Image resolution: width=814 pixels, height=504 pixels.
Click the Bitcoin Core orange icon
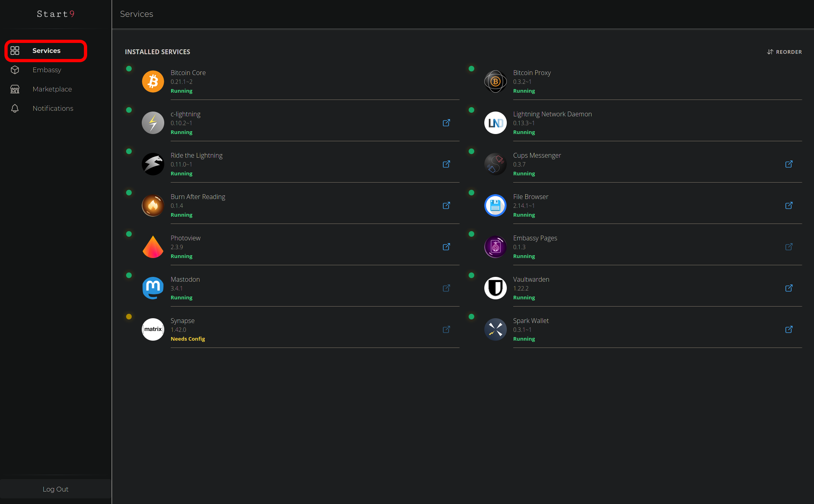coord(153,81)
